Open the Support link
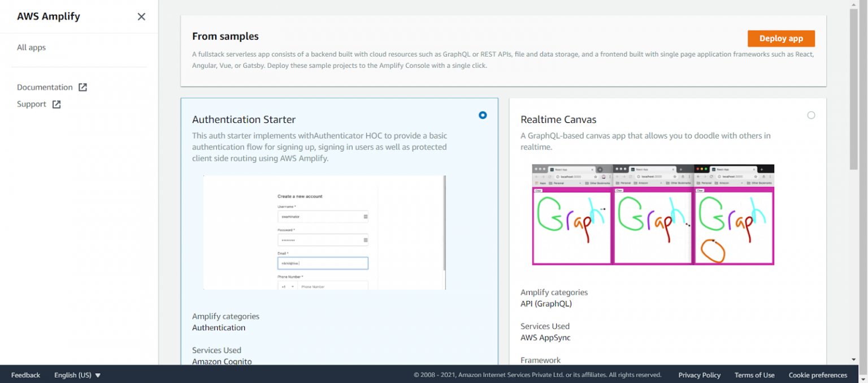The width and height of the screenshot is (868, 383). click(32, 104)
